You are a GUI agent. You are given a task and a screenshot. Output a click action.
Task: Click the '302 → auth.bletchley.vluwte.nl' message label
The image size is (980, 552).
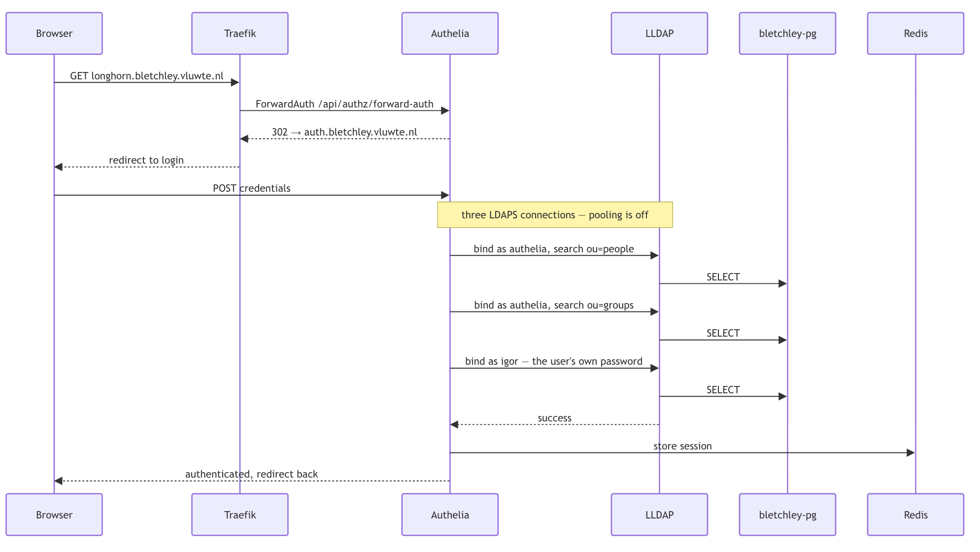click(x=344, y=132)
